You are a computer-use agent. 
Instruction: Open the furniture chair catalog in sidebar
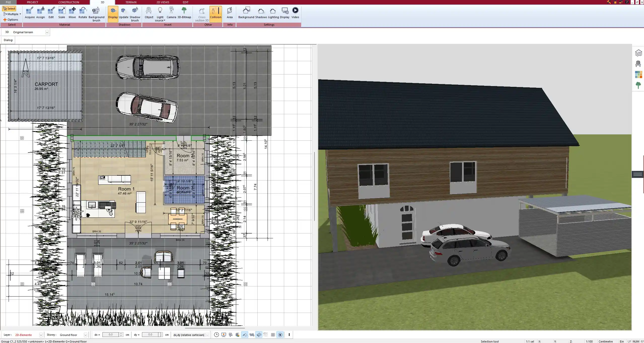coord(638,64)
